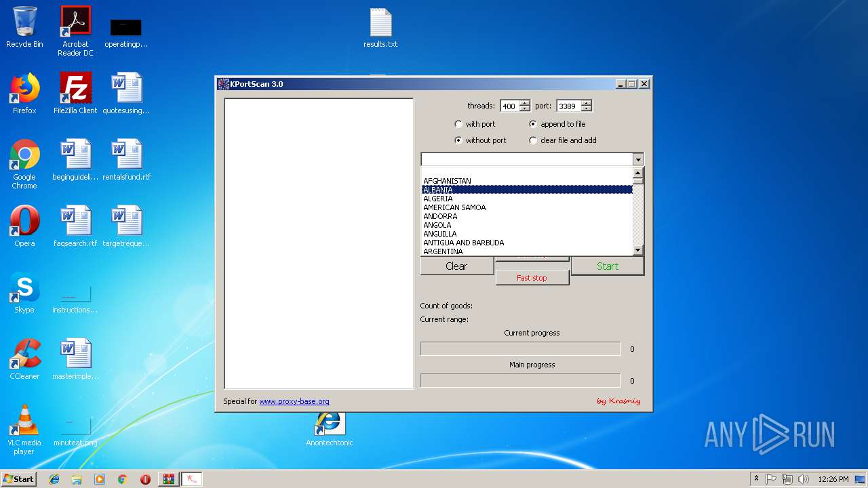868x488 pixels.
Task: Open the Recycle Bin desktop icon
Action: [x=24, y=27]
